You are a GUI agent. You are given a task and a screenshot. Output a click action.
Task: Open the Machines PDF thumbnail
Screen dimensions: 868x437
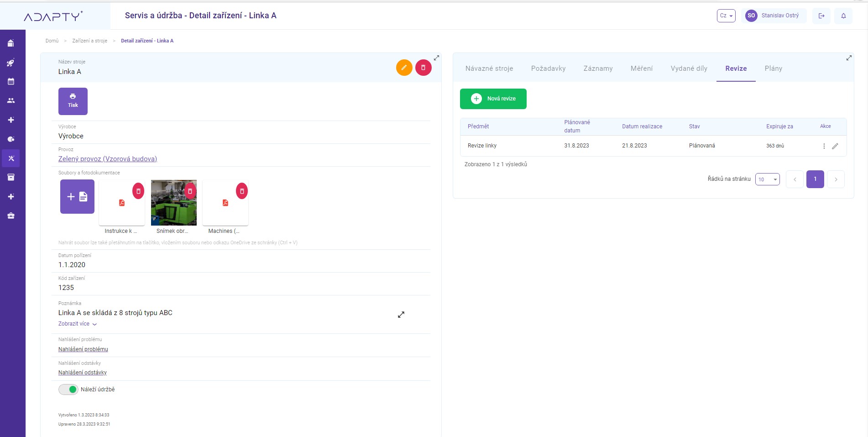pyautogui.click(x=225, y=203)
